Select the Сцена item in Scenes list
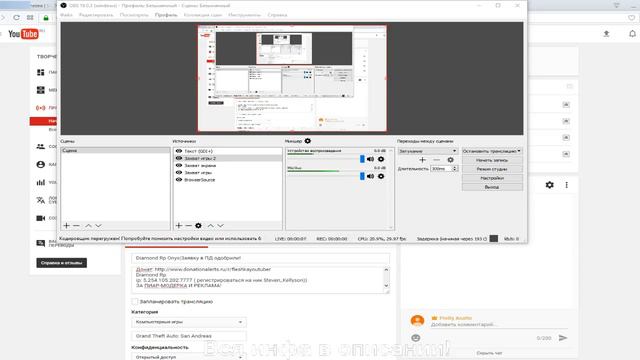The image size is (640, 360). (116, 151)
